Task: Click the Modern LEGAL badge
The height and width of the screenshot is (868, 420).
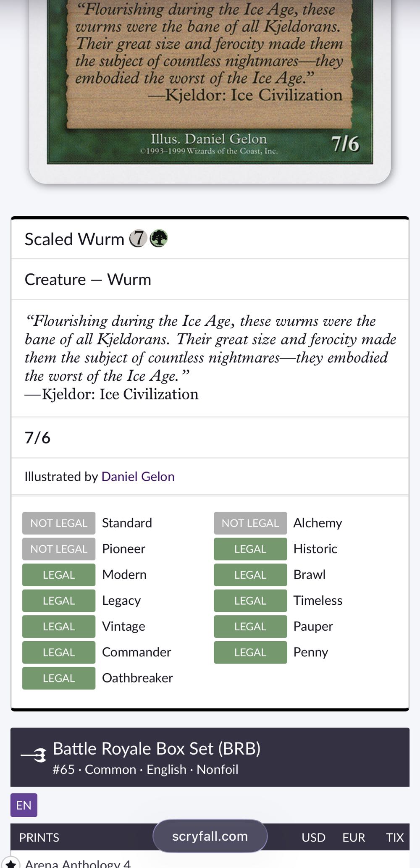Action: click(x=58, y=574)
